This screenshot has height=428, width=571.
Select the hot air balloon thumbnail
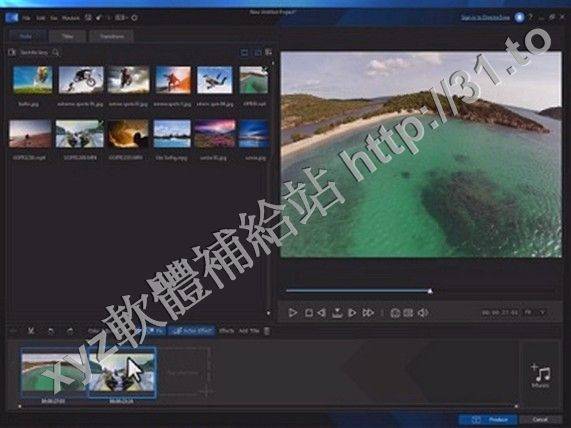click(x=32, y=80)
